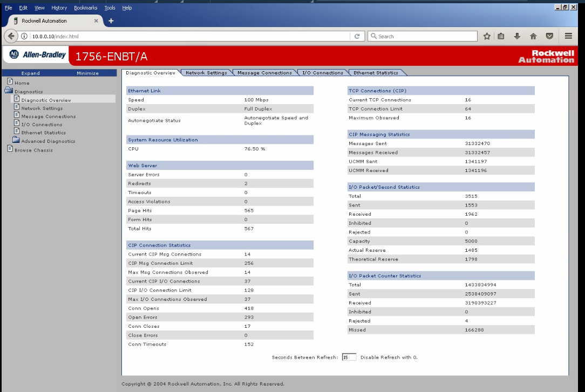Show bookmarks list icon in toolbar

(501, 36)
